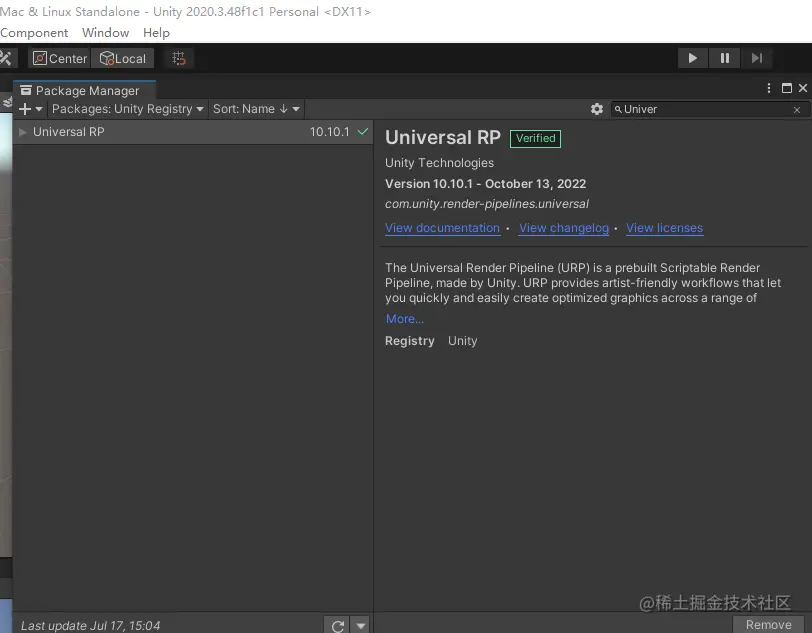Viewport: 812px width, 633px height.
Task: Close the Package Manager window
Action: pos(803,88)
